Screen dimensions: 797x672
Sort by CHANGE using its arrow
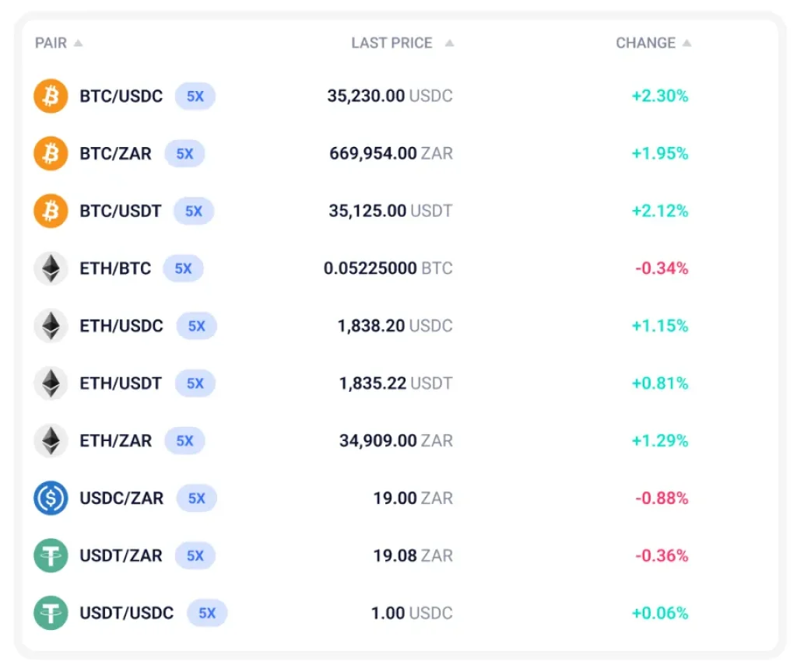(686, 44)
